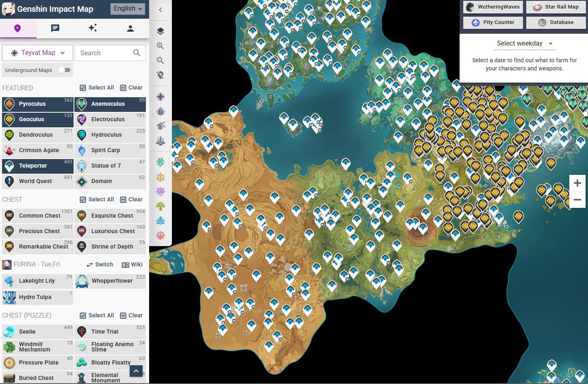
Task: Enable Domain markers
Action: pos(110,181)
